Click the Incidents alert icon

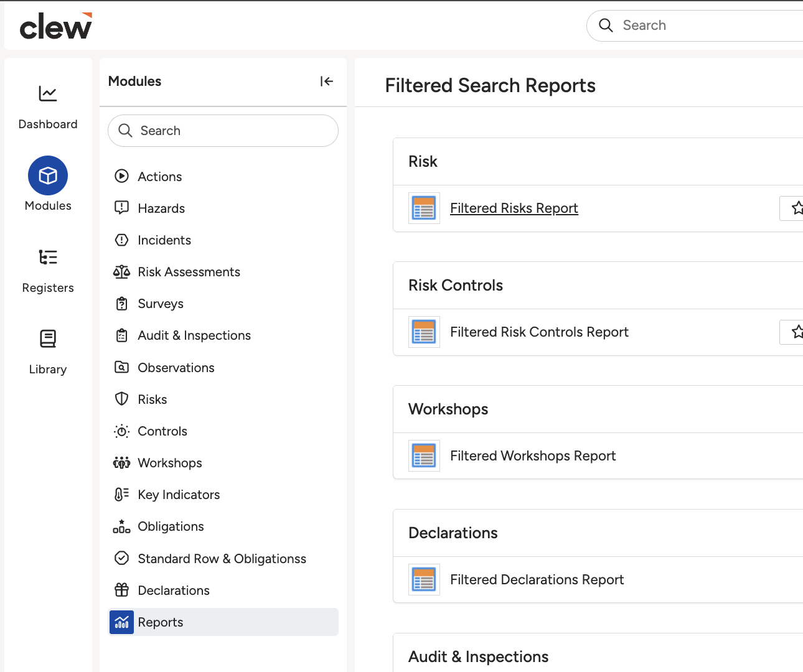pyautogui.click(x=122, y=240)
